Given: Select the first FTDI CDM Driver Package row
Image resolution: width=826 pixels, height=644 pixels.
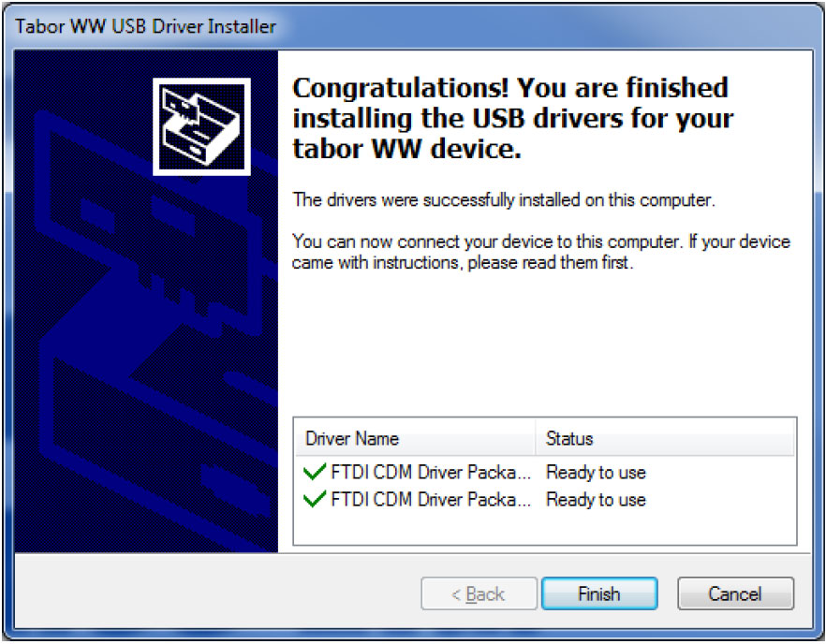Looking at the screenshot, I should 545,473.
